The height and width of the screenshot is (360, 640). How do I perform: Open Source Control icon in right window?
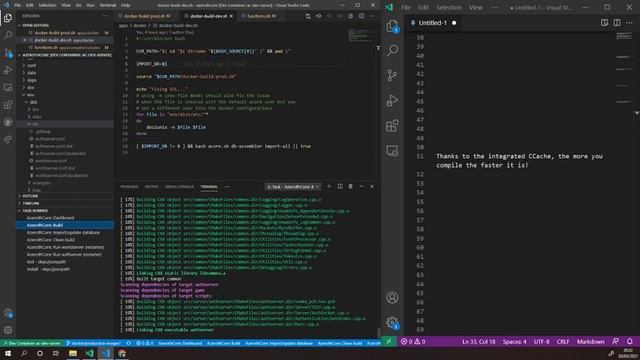pyautogui.click(x=392, y=76)
